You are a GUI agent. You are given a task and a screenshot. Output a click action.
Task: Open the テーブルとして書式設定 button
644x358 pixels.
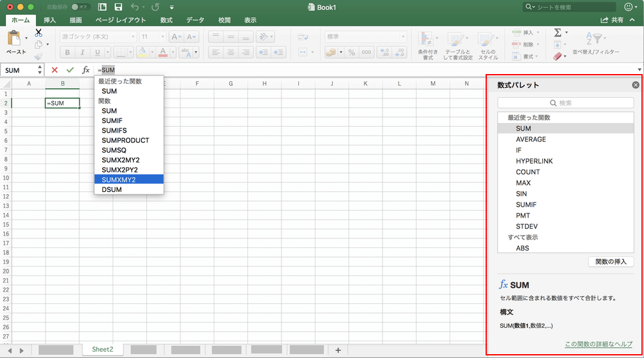(x=458, y=46)
